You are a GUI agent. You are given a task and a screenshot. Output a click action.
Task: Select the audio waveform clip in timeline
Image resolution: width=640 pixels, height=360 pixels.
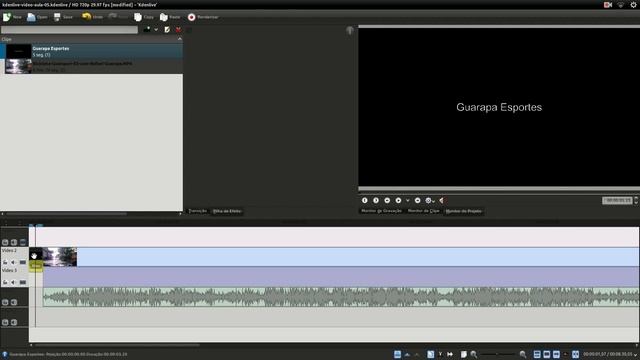tap(341, 297)
